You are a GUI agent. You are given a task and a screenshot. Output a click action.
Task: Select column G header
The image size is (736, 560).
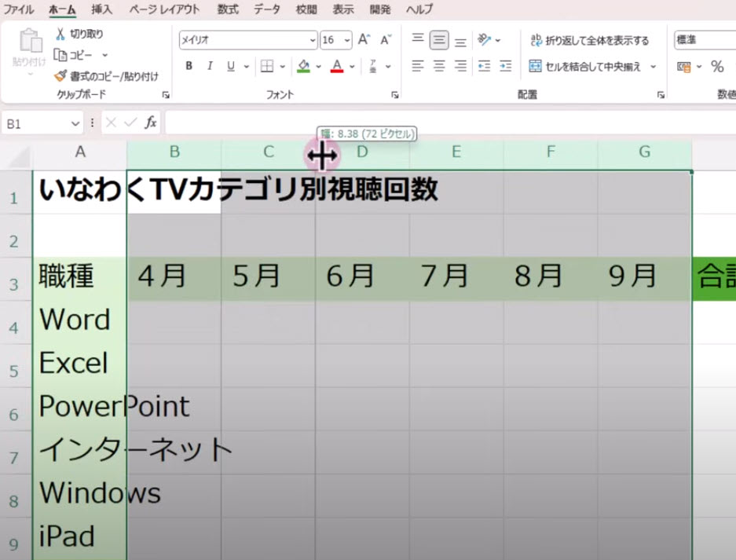click(x=644, y=152)
